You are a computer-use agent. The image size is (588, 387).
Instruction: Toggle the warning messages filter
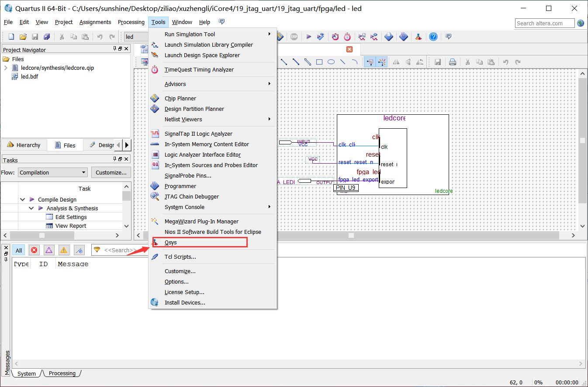pyautogui.click(x=64, y=250)
